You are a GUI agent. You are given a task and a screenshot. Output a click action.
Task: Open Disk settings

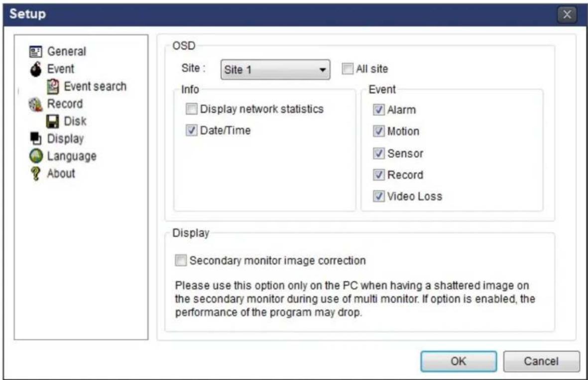tap(75, 121)
